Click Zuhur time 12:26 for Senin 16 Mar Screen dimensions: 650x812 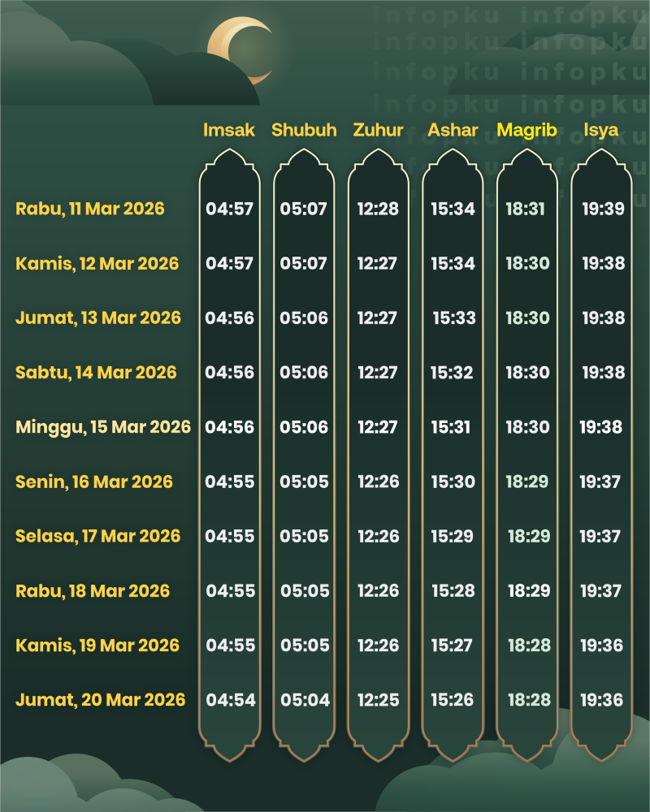coord(379,482)
